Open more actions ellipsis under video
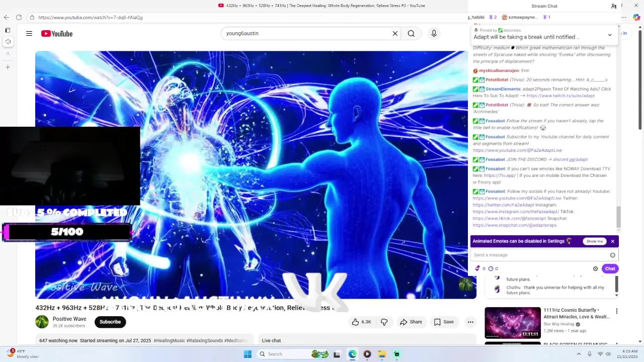The height and width of the screenshot is (362, 644). 470,322
